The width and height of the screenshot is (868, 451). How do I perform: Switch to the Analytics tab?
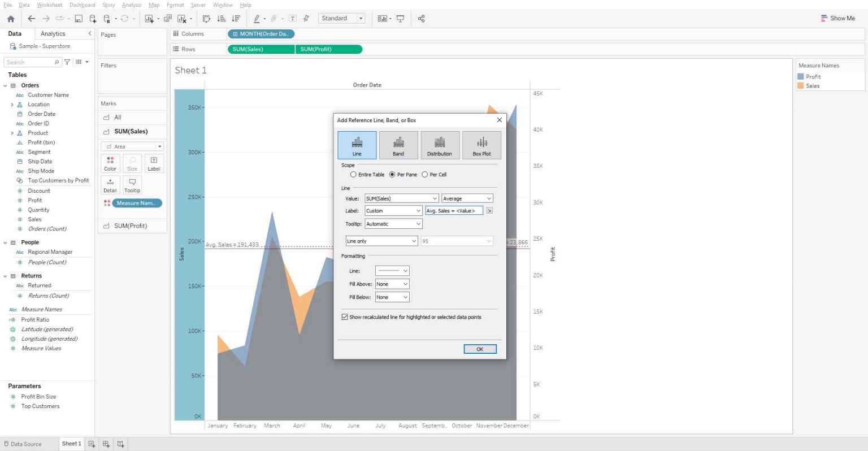[x=53, y=33]
